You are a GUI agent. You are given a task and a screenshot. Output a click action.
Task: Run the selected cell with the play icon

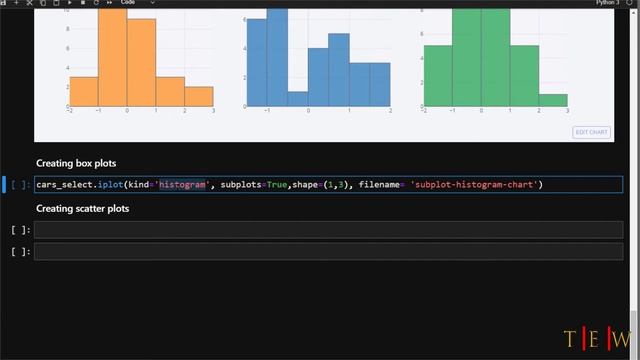pyautogui.click(x=69, y=2)
